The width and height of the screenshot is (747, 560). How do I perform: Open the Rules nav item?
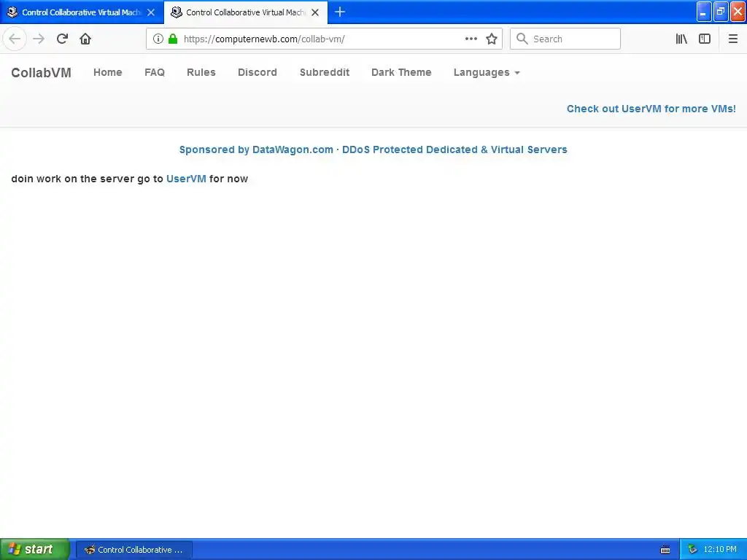point(201,72)
